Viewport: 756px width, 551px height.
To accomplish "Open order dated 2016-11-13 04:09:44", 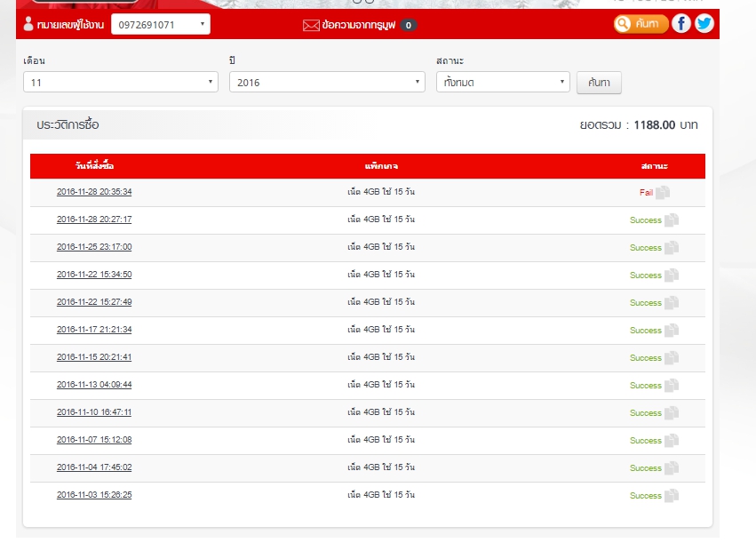I will point(94,384).
